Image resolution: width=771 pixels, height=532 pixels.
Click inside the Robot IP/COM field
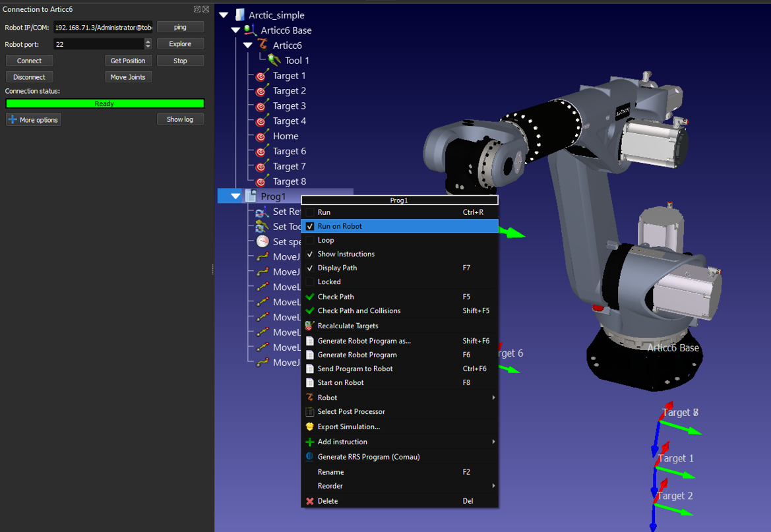102,27
